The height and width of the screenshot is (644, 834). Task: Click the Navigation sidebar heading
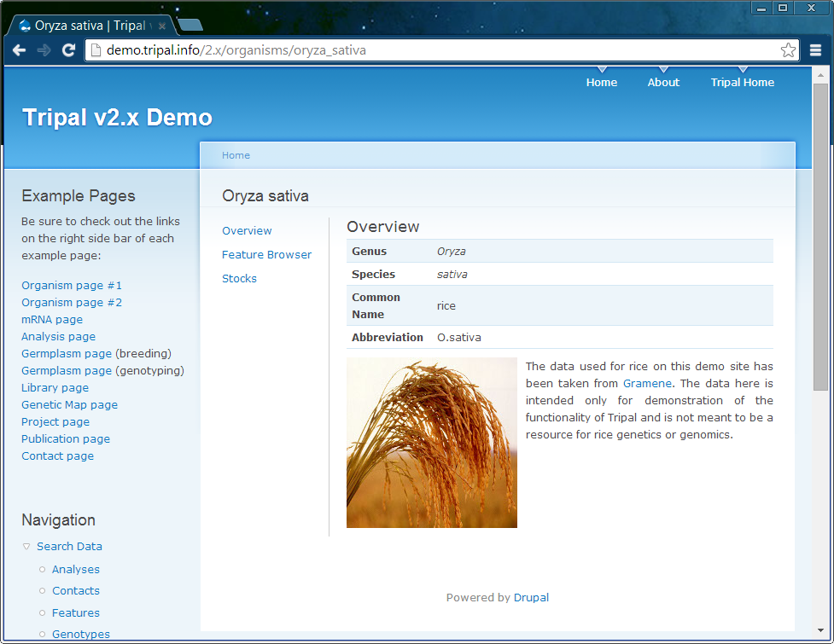(59, 519)
